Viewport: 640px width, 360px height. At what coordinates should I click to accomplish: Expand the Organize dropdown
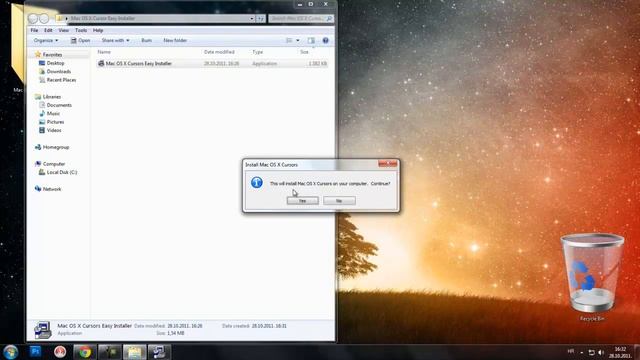[x=46, y=40]
